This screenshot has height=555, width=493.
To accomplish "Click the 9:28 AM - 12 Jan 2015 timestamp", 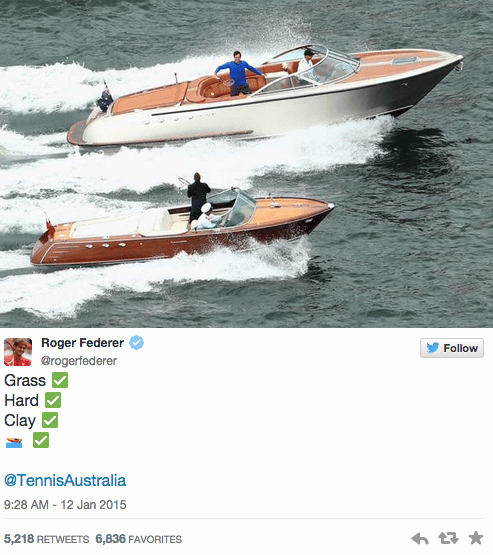I will pyautogui.click(x=65, y=504).
